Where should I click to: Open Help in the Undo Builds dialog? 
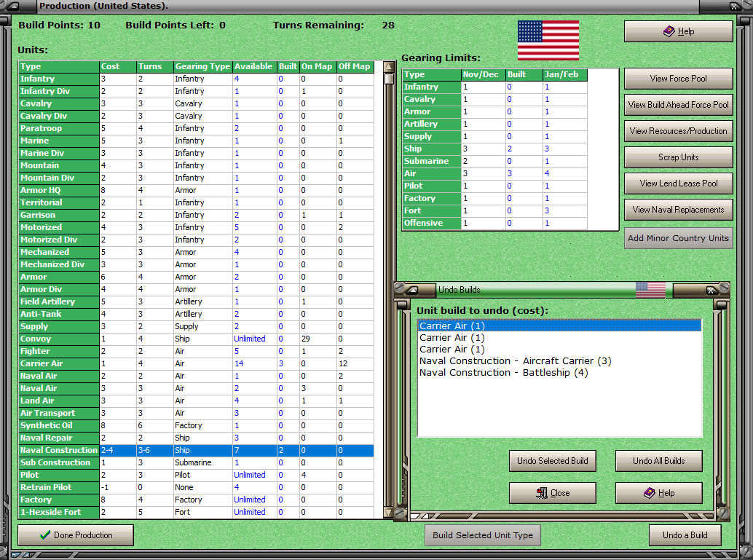point(659,493)
